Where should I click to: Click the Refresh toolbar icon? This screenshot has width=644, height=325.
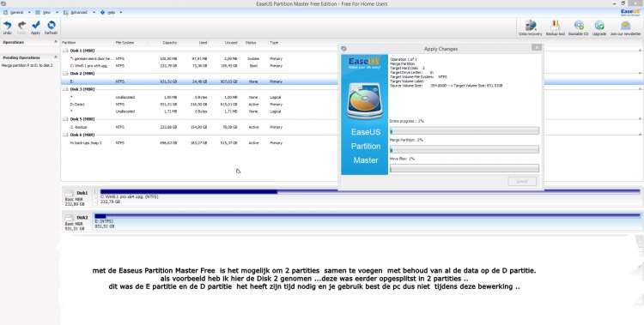(52, 26)
